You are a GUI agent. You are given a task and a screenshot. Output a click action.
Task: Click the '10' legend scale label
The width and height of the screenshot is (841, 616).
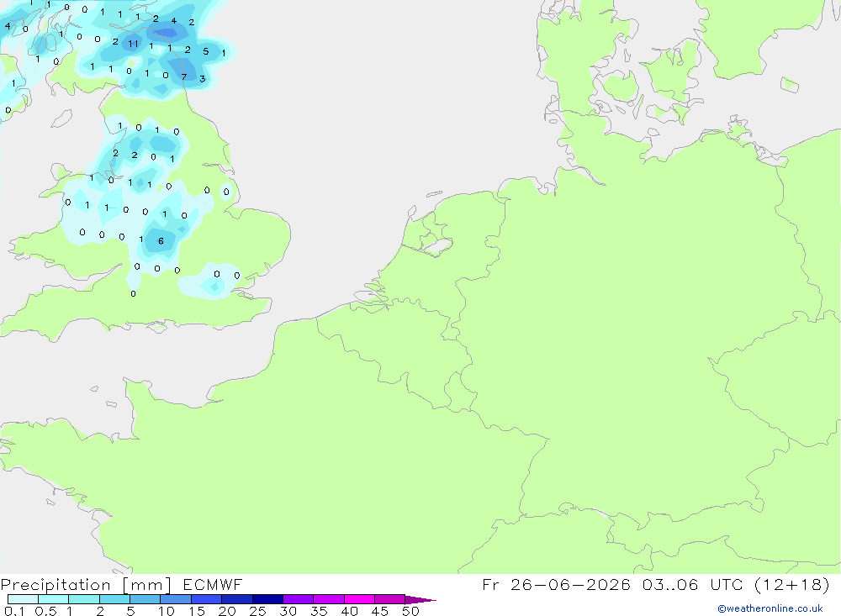tap(167, 611)
